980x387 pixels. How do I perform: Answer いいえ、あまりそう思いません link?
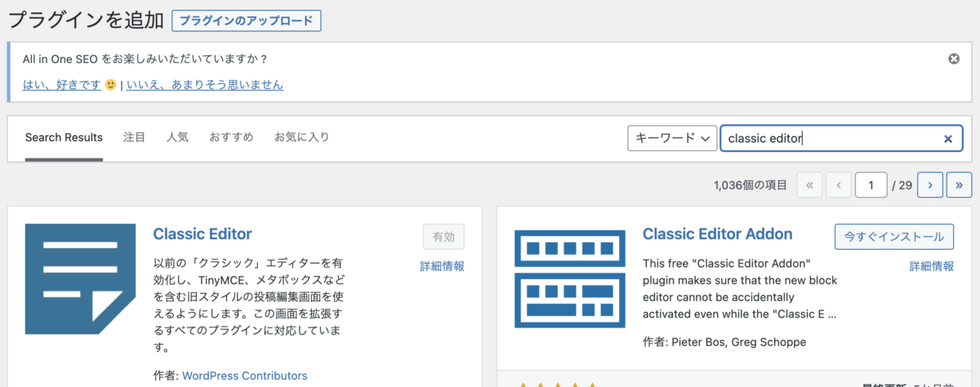[205, 85]
